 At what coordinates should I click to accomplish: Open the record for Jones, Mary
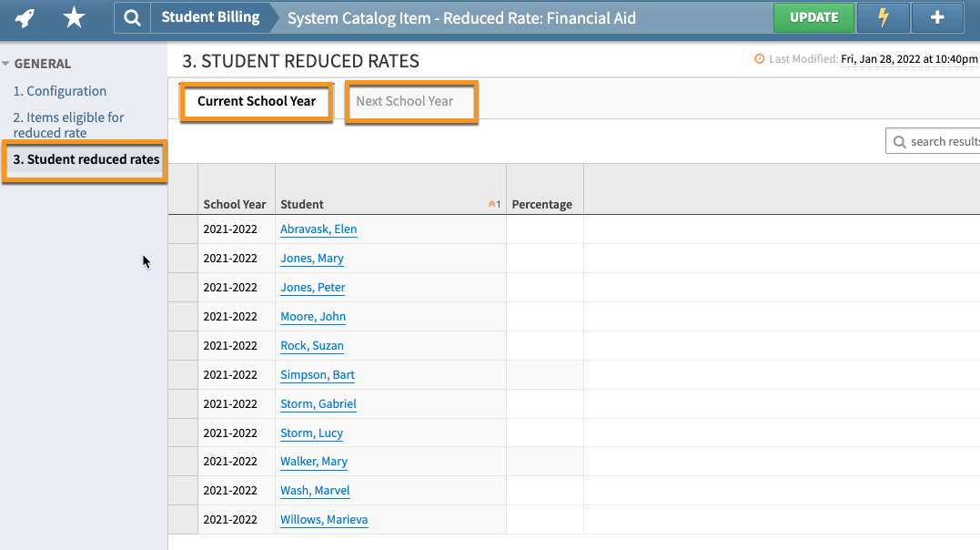pyautogui.click(x=312, y=259)
